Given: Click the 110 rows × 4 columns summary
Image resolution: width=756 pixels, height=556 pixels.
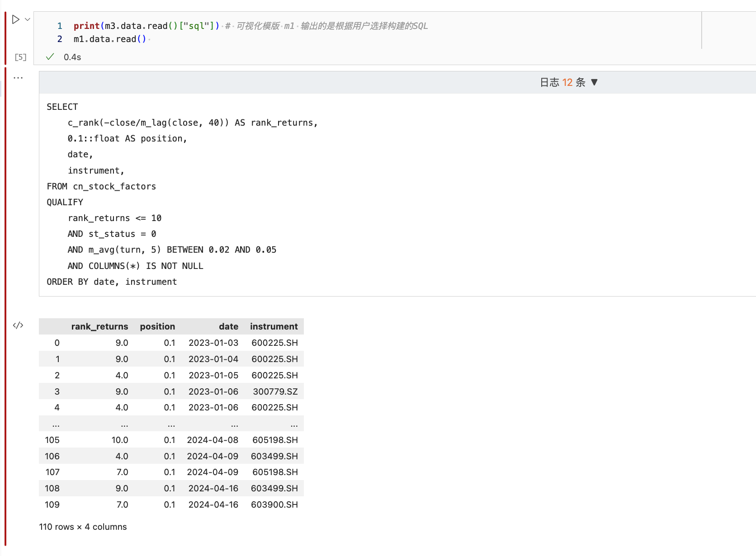Looking at the screenshot, I should click(x=83, y=527).
